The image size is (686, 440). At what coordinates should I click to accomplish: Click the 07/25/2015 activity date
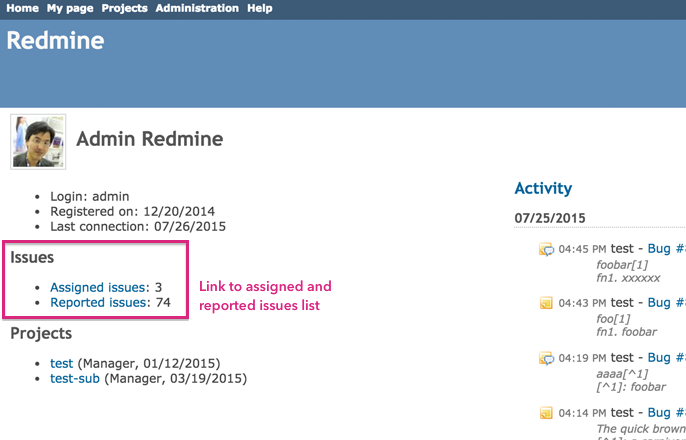tap(550, 218)
